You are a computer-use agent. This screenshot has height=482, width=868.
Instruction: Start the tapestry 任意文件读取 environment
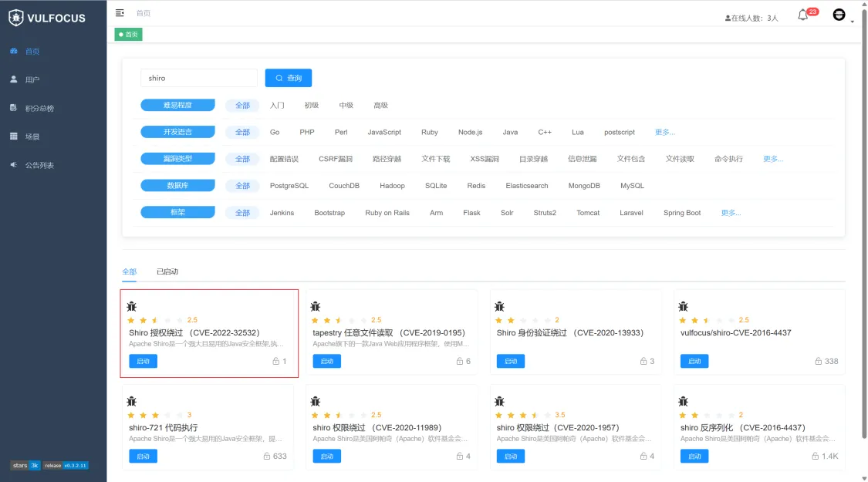coord(326,362)
